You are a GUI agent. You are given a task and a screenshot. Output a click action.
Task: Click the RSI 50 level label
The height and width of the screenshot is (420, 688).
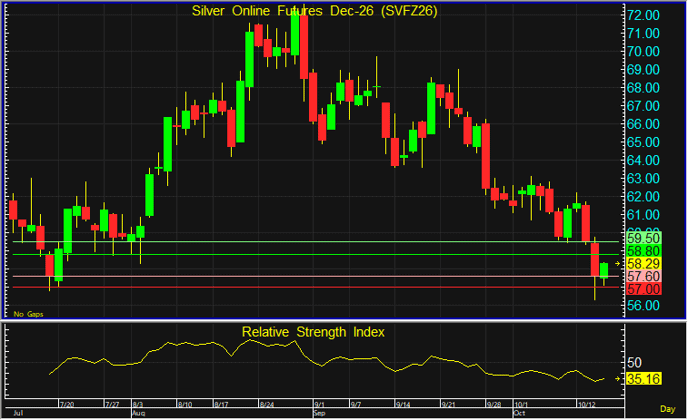click(634, 363)
